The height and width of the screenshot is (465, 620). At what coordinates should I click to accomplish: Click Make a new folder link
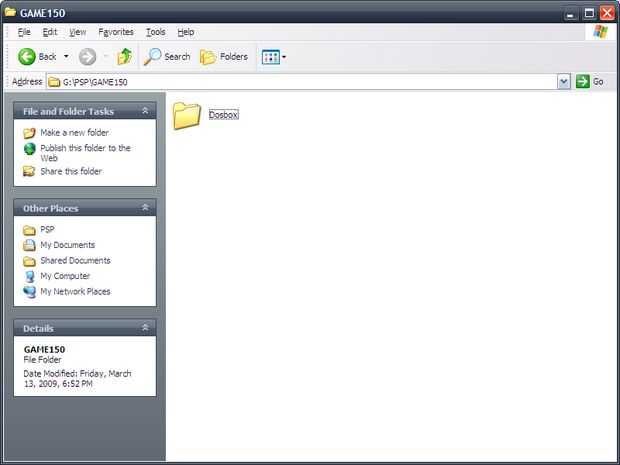(74, 132)
